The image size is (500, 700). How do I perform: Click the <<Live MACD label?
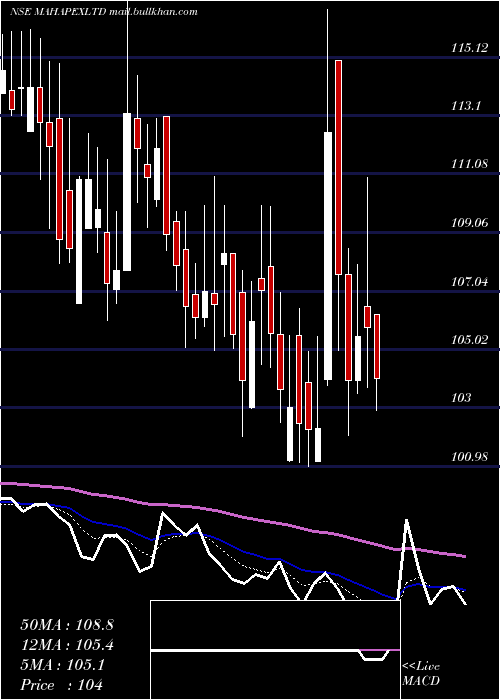pyautogui.click(x=421, y=673)
